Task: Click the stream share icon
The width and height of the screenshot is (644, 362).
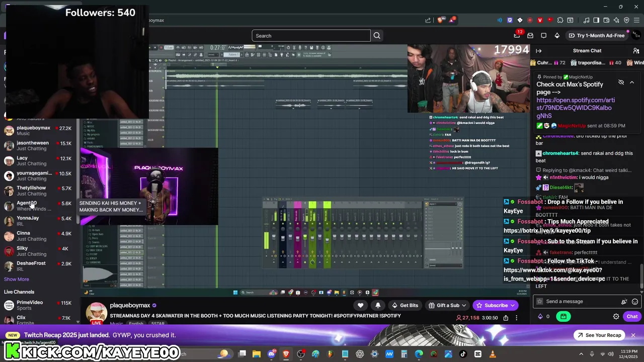Action: (506, 318)
